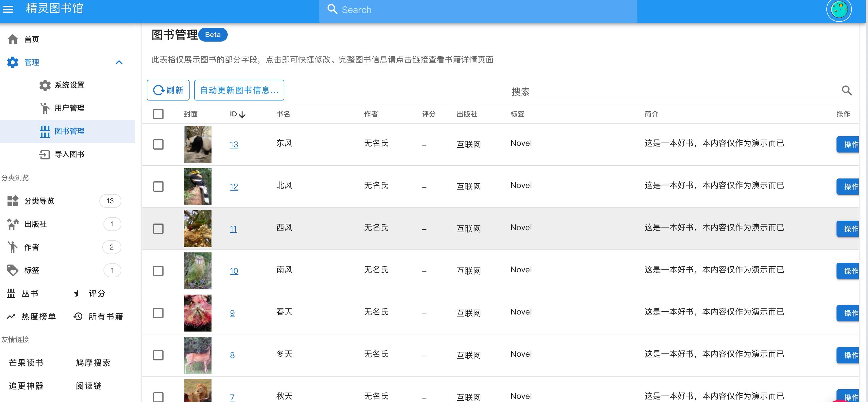Screen dimensions: 868x402
Task: Select the 首页 home icon in sidebar
Action: coord(12,39)
